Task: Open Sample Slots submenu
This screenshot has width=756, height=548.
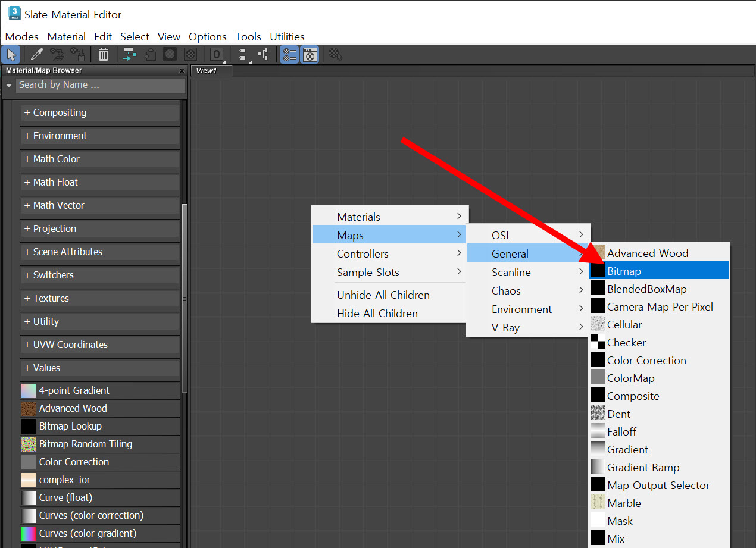Action: pyautogui.click(x=390, y=273)
